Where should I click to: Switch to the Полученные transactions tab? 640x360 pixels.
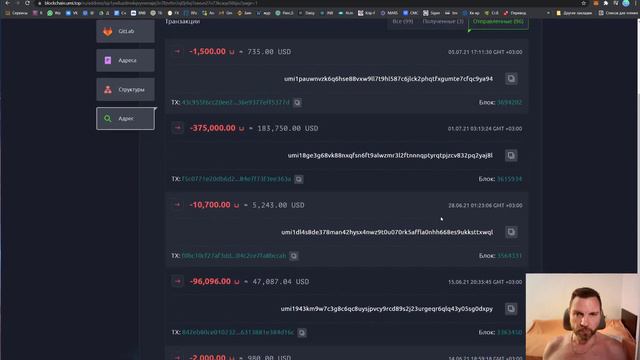[443, 22]
